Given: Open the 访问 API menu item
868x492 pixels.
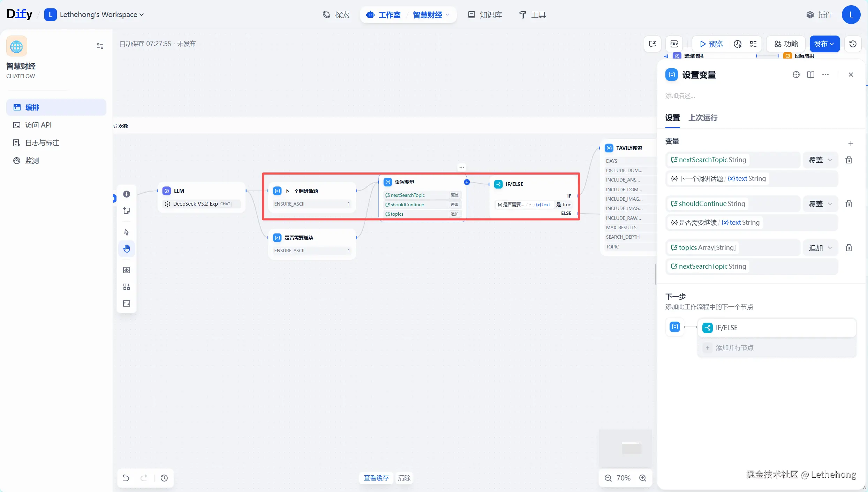Looking at the screenshot, I should pos(38,125).
